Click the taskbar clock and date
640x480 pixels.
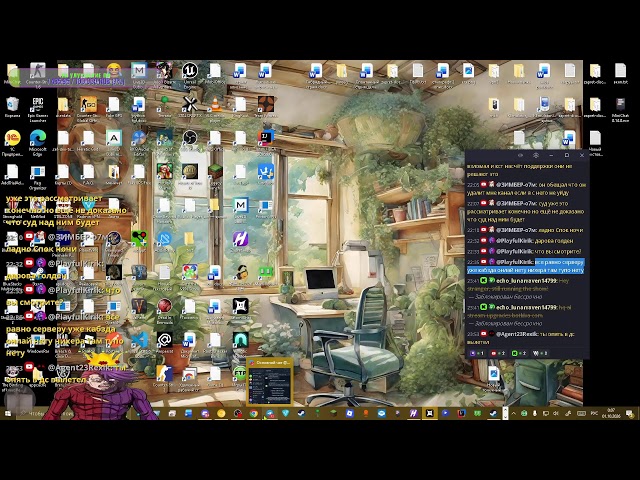tap(611, 413)
